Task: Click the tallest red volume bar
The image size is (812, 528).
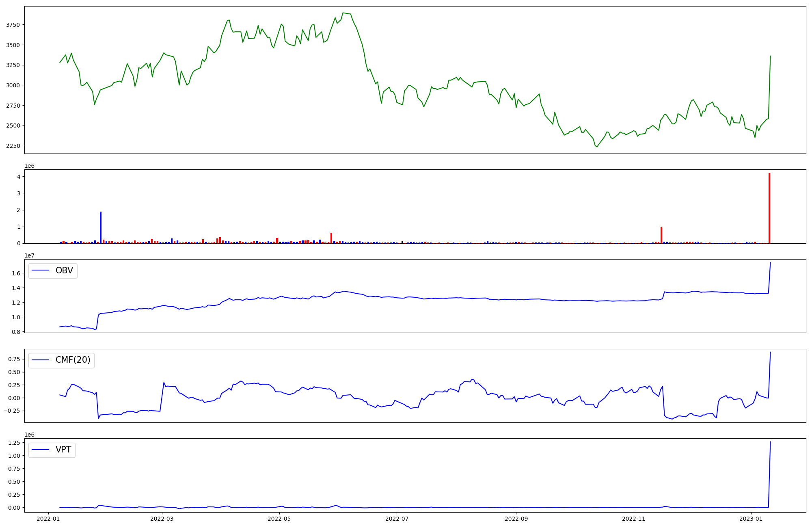Action: [769, 208]
